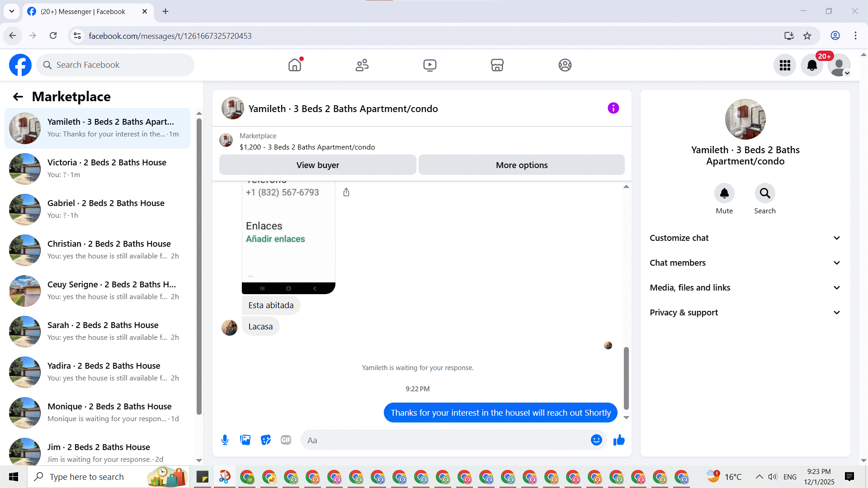Viewport: 868px width, 488px height.
Task: Open a new browser tab
Action: click(165, 11)
